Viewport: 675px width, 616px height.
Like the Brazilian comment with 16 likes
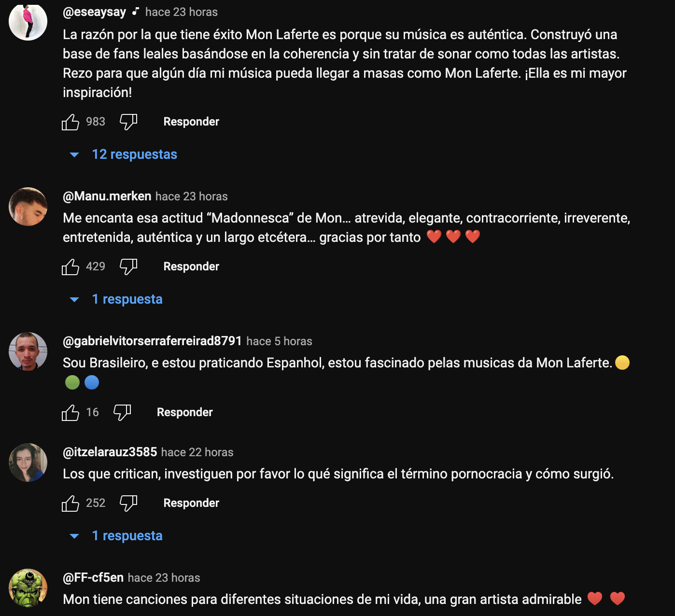coord(70,413)
